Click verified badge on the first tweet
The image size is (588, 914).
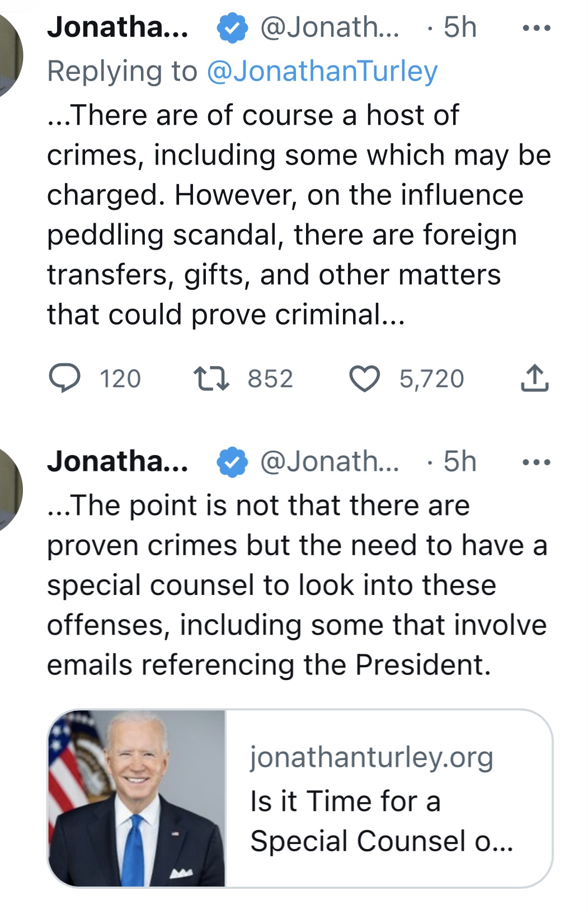pyautogui.click(x=232, y=27)
